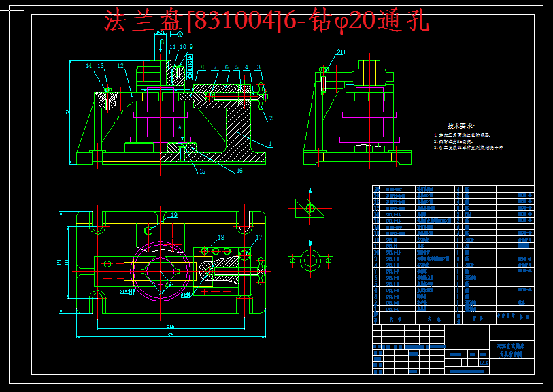Pick part callout number 8 in front view
Viewport: 553px width, 392px height.
point(202,67)
